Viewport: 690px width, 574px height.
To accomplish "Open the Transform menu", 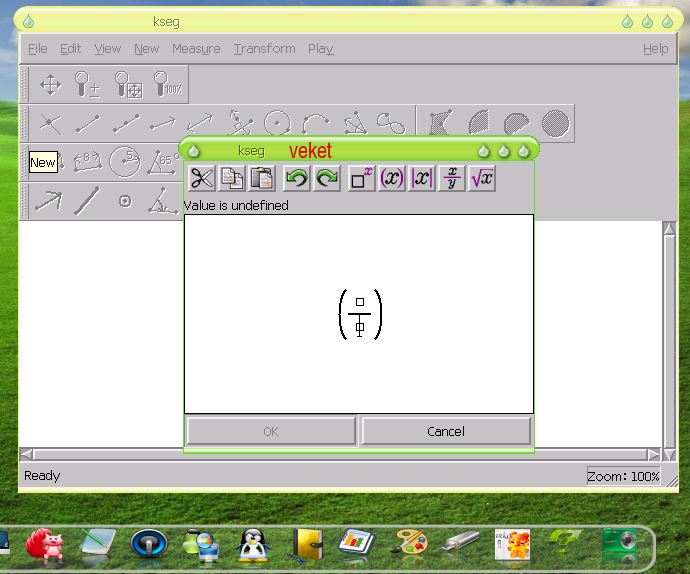I will click(264, 49).
